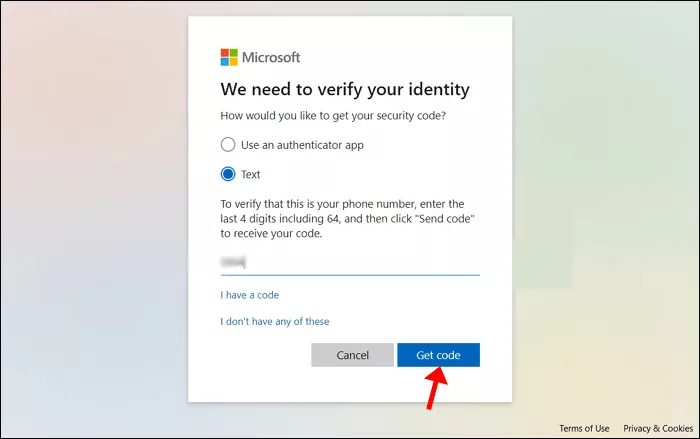Follow 'I don't have any of these' link

[x=275, y=321]
